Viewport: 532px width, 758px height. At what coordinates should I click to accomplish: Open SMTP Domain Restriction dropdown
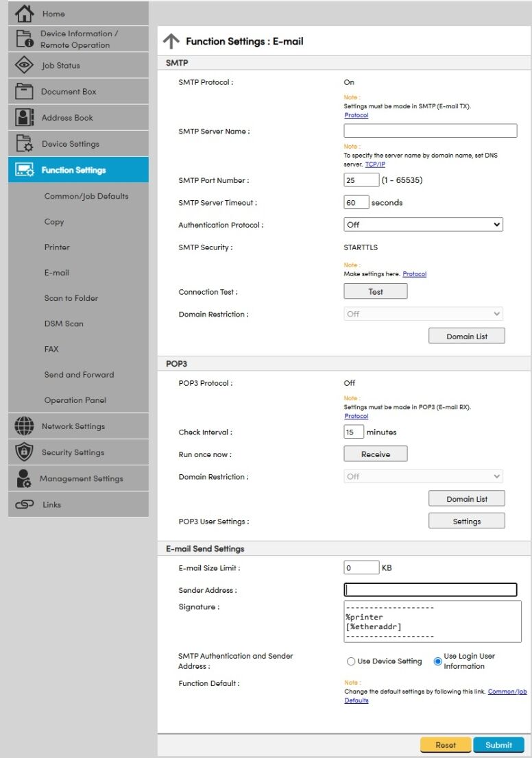pyautogui.click(x=423, y=314)
